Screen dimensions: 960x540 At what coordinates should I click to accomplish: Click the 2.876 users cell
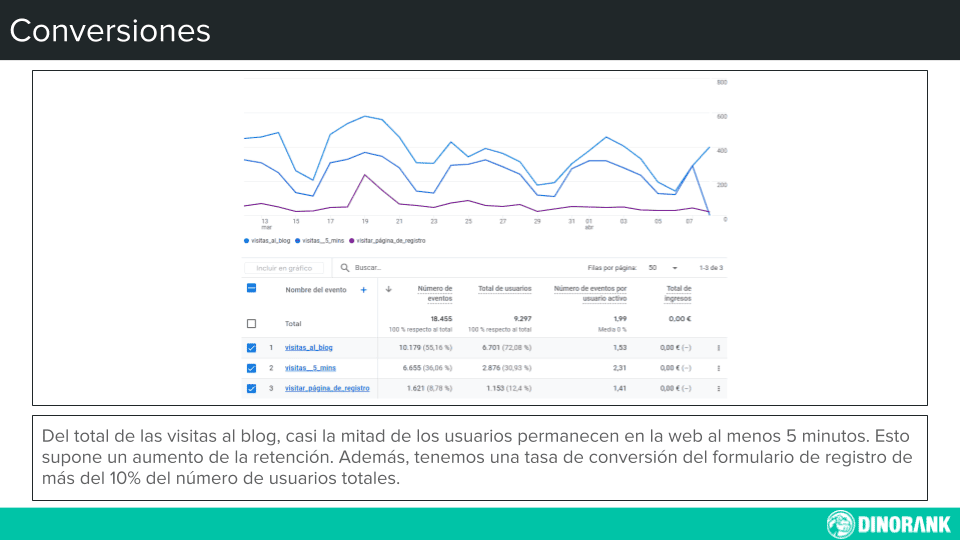(506, 368)
